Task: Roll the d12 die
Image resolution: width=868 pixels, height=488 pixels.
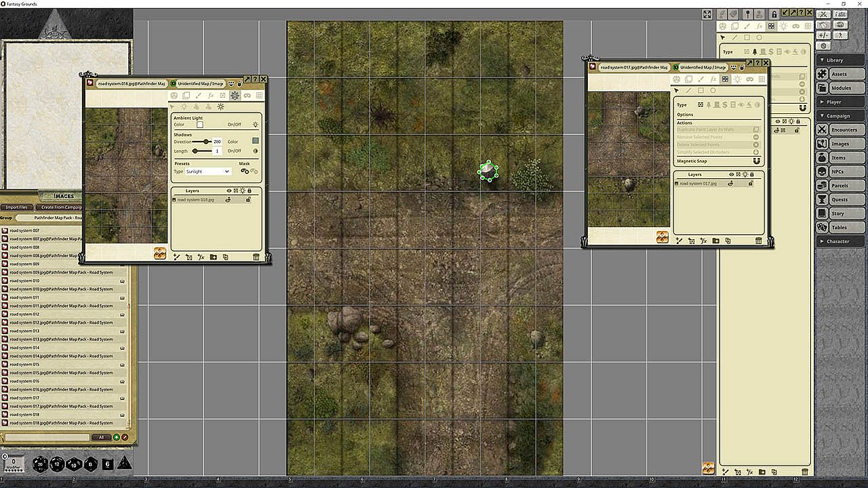Action: [58, 464]
